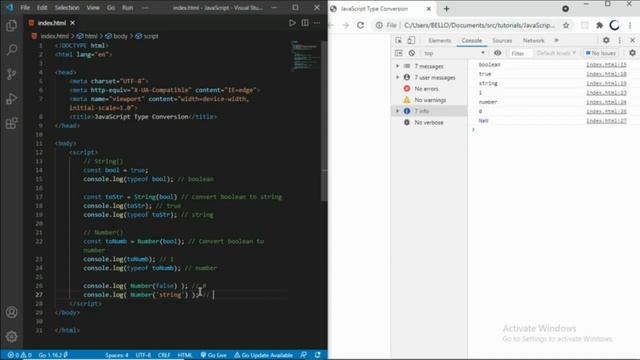Switch to the Console tab

[x=471, y=40]
